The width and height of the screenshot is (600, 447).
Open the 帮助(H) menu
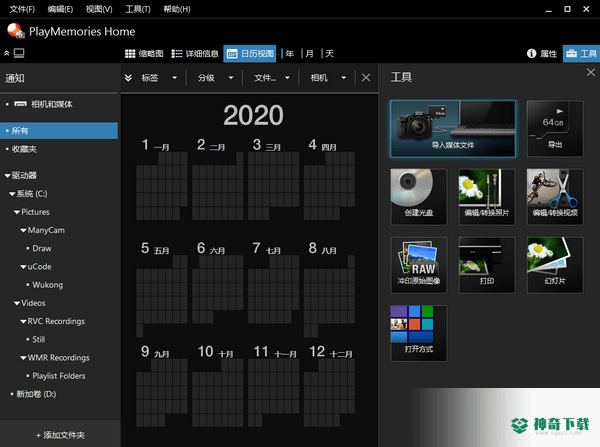[x=177, y=9]
